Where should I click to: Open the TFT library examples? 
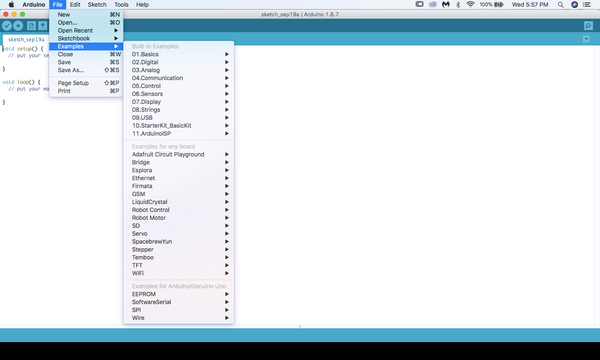(x=179, y=265)
